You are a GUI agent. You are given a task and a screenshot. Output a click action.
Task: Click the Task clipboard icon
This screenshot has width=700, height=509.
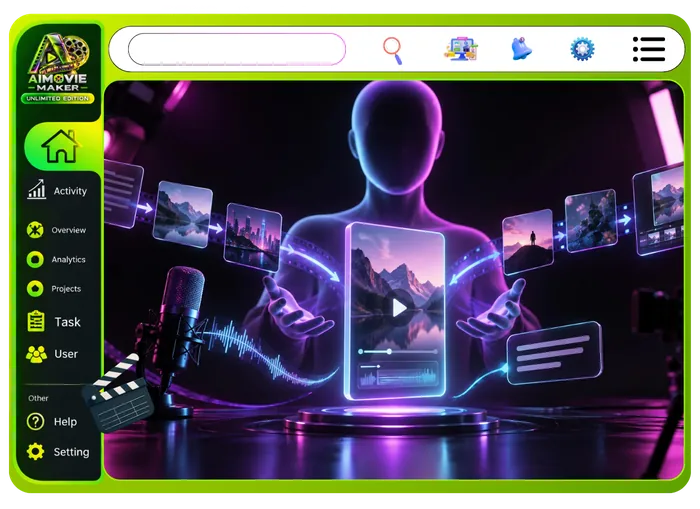point(36,321)
